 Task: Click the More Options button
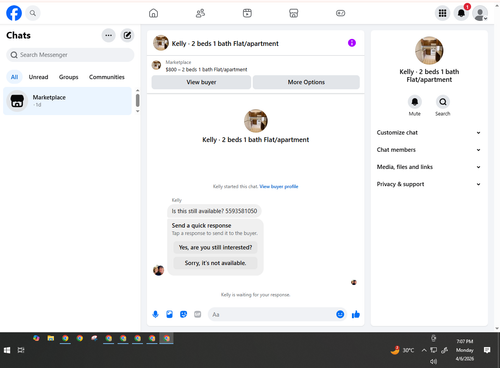[306, 82]
